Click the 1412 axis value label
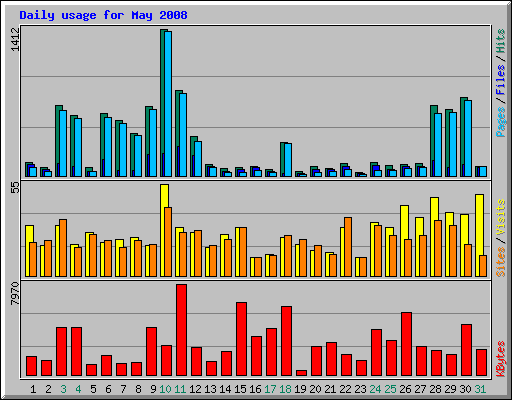The height and width of the screenshot is (400, 512). (x=15, y=39)
